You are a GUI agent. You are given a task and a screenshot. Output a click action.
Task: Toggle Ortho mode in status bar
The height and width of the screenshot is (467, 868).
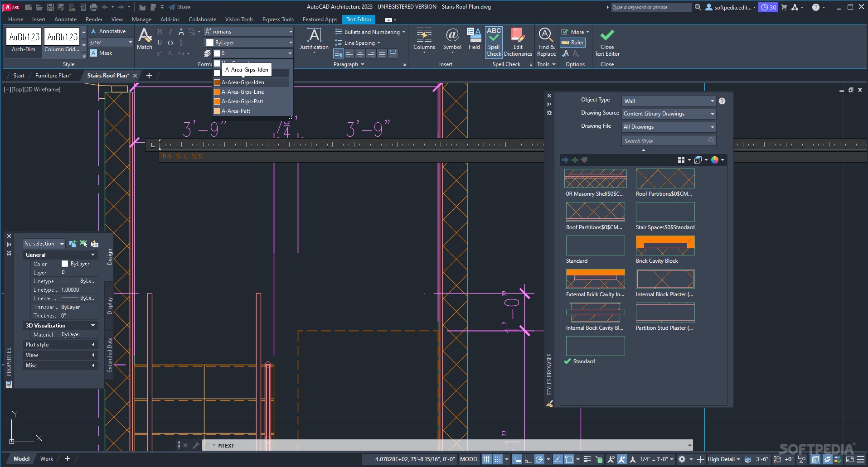point(528,459)
